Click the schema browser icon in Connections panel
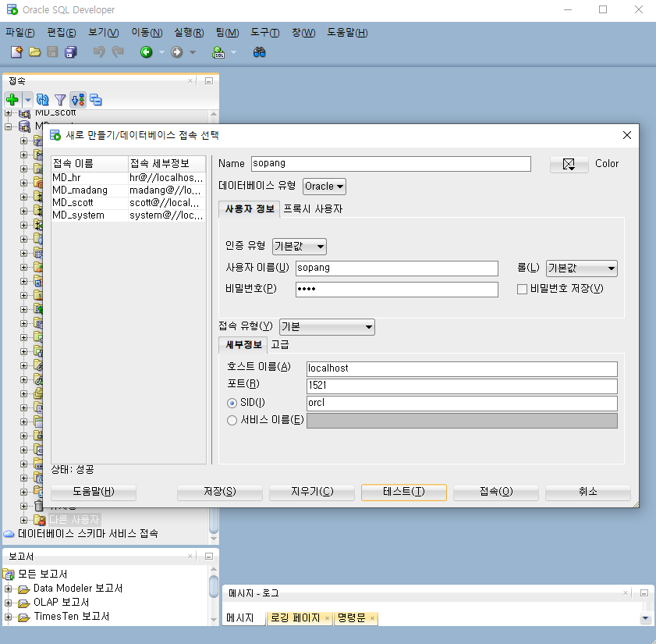The height and width of the screenshot is (644, 656). click(78, 100)
